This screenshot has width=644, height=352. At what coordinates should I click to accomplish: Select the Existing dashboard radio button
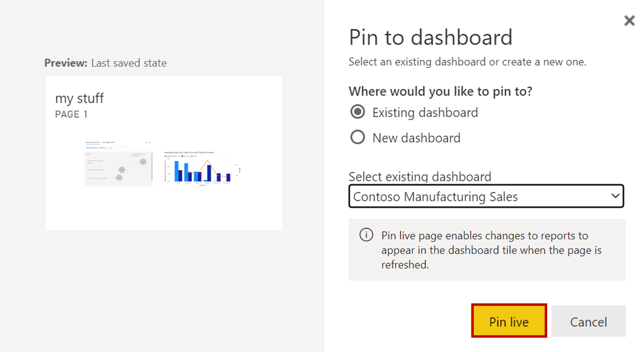358,112
